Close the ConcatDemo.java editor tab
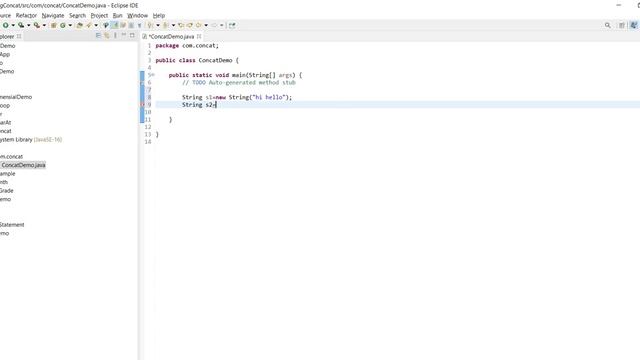The image size is (640, 360). coord(199,36)
